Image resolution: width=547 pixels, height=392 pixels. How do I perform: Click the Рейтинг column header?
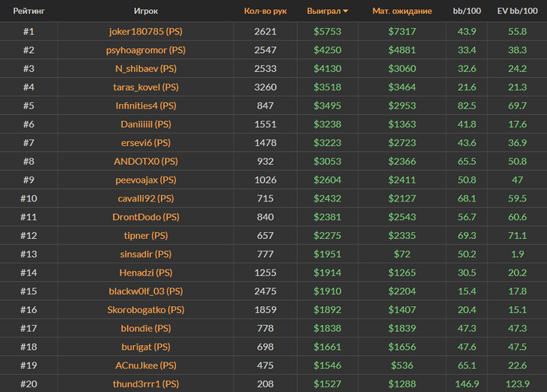(x=28, y=12)
